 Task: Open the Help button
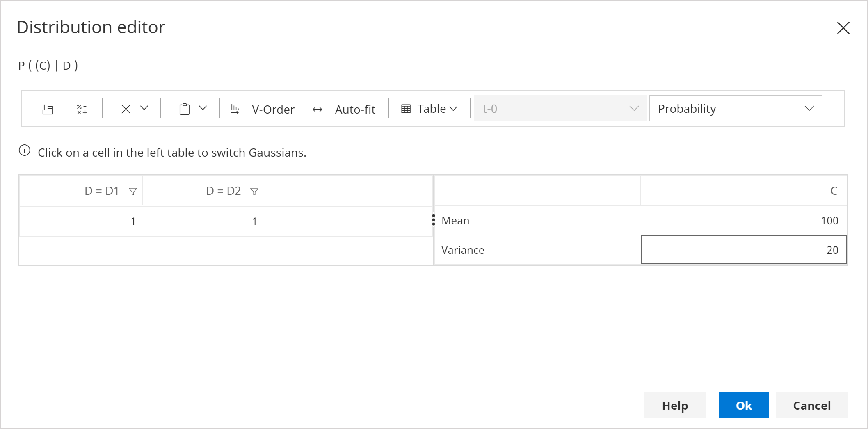pyautogui.click(x=675, y=405)
